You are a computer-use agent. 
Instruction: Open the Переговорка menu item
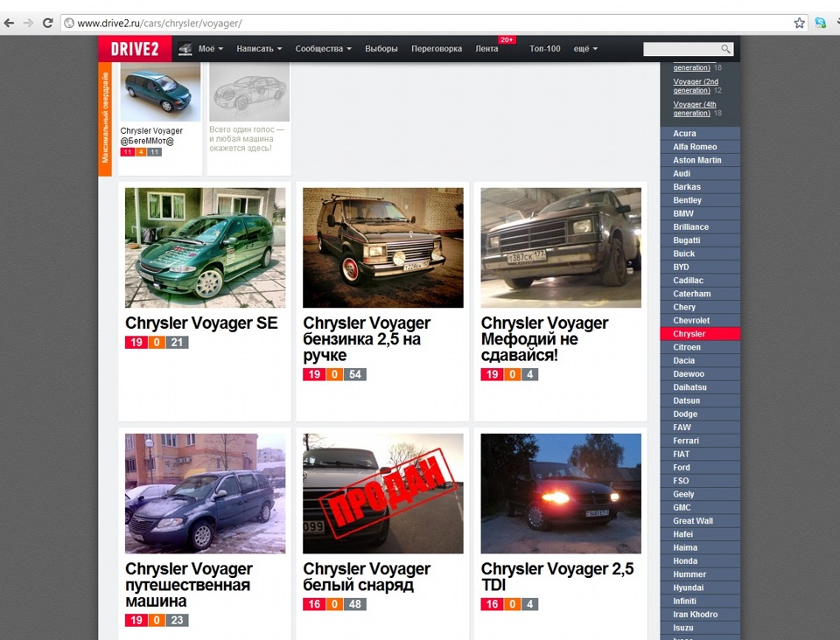(437, 49)
